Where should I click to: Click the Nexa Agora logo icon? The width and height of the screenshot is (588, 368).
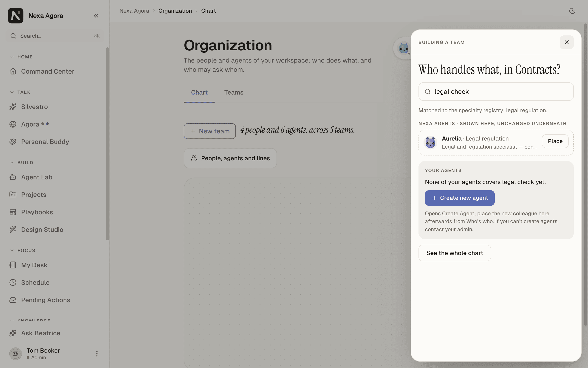(x=16, y=16)
